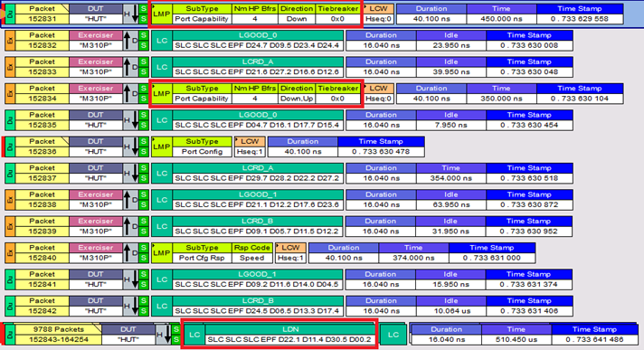Click the green marker beside packet 152842

click(x=10, y=306)
